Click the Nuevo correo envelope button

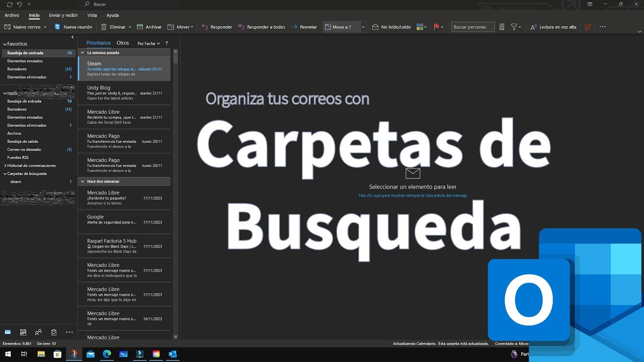pyautogui.click(x=22, y=27)
